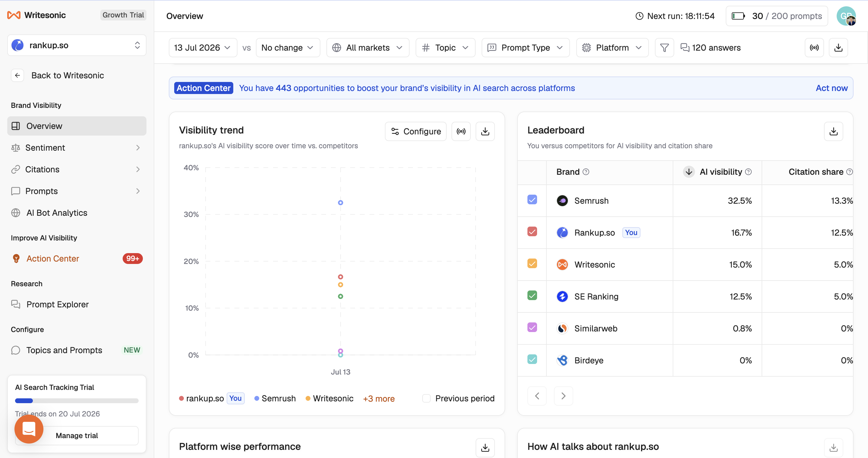Image resolution: width=868 pixels, height=458 pixels.
Task: Open the Topic filter dropdown
Action: [445, 48]
